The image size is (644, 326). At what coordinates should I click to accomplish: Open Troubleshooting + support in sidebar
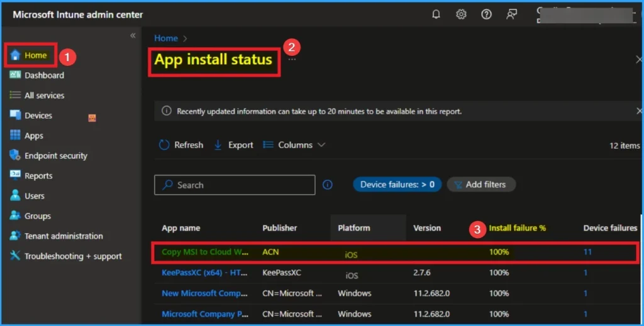coord(73,256)
